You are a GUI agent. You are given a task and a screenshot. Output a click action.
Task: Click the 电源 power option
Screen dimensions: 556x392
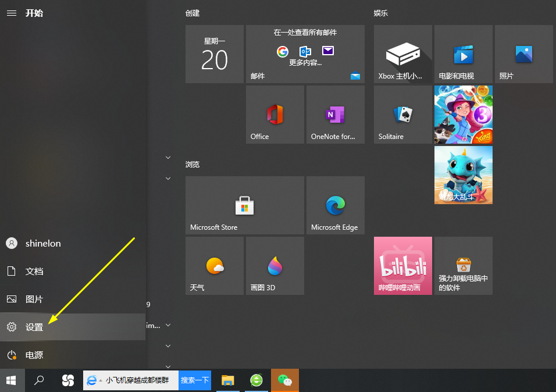click(x=73, y=355)
